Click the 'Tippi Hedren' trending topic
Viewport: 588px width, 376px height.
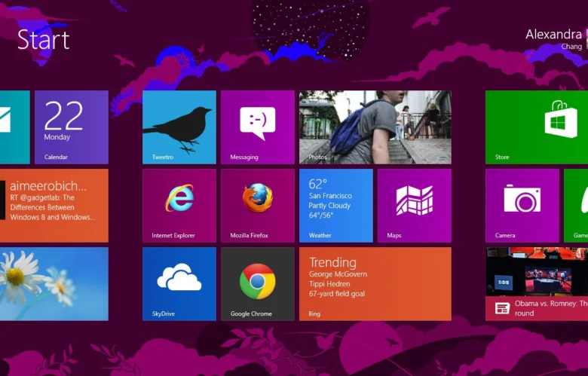tap(329, 284)
